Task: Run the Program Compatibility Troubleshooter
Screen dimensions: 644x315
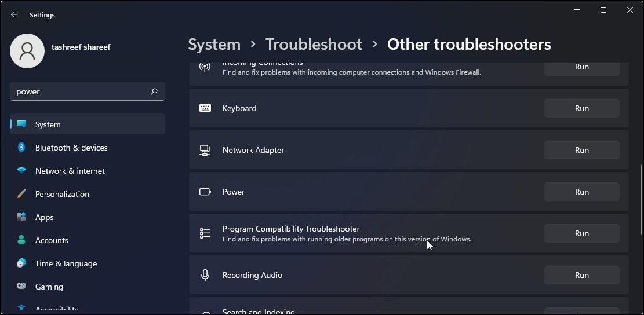Action: coord(581,233)
